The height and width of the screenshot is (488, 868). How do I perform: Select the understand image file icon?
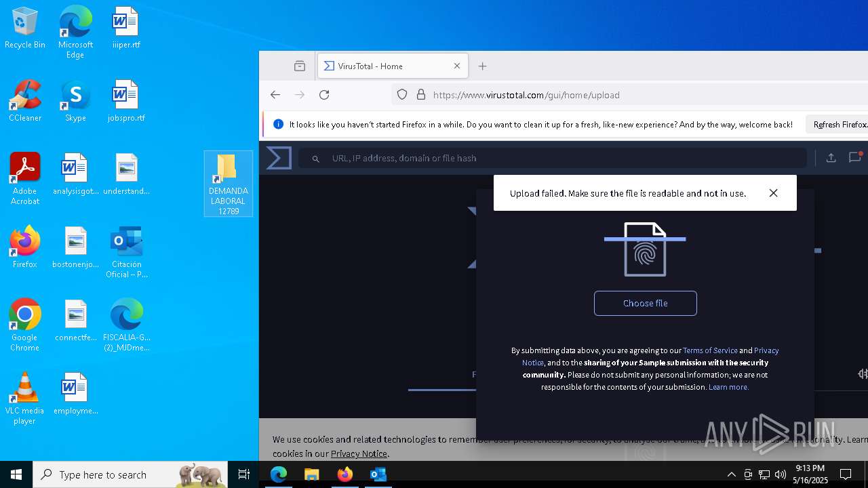tap(125, 175)
